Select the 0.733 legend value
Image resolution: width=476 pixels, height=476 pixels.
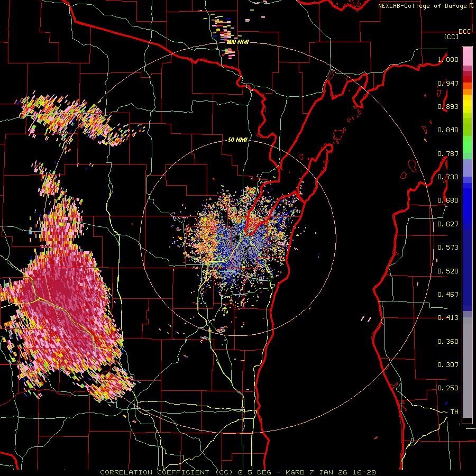coord(448,177)
